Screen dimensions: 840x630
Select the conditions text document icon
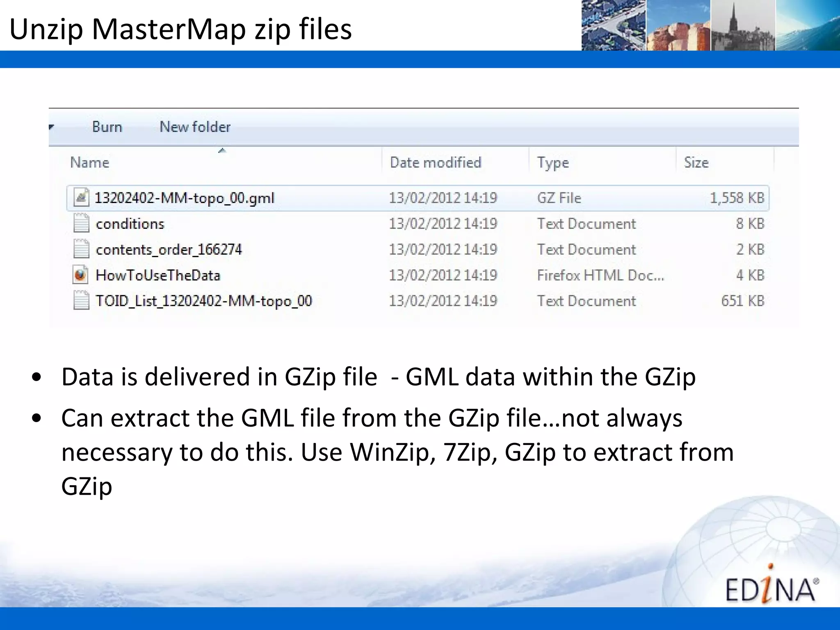[x=81, y=223]
